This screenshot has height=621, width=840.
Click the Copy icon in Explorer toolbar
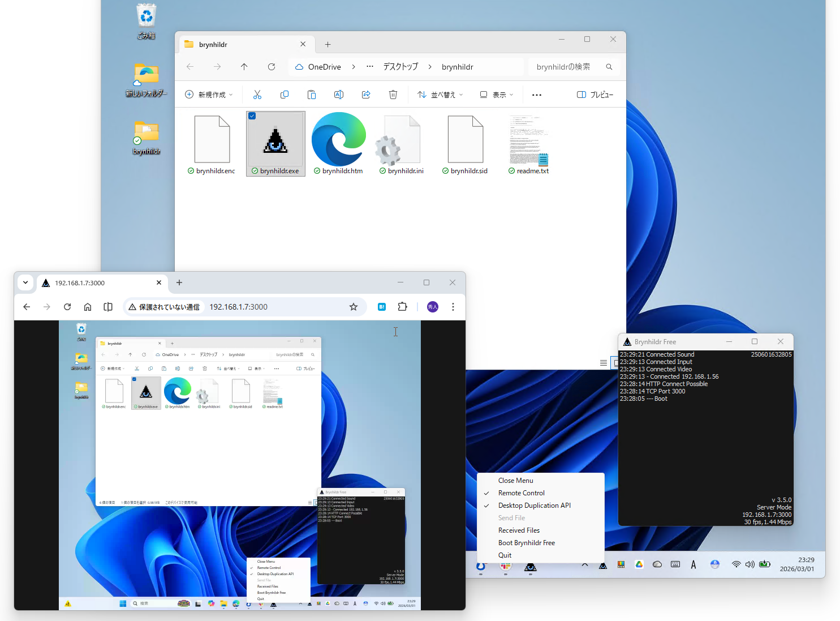[285, 95]
